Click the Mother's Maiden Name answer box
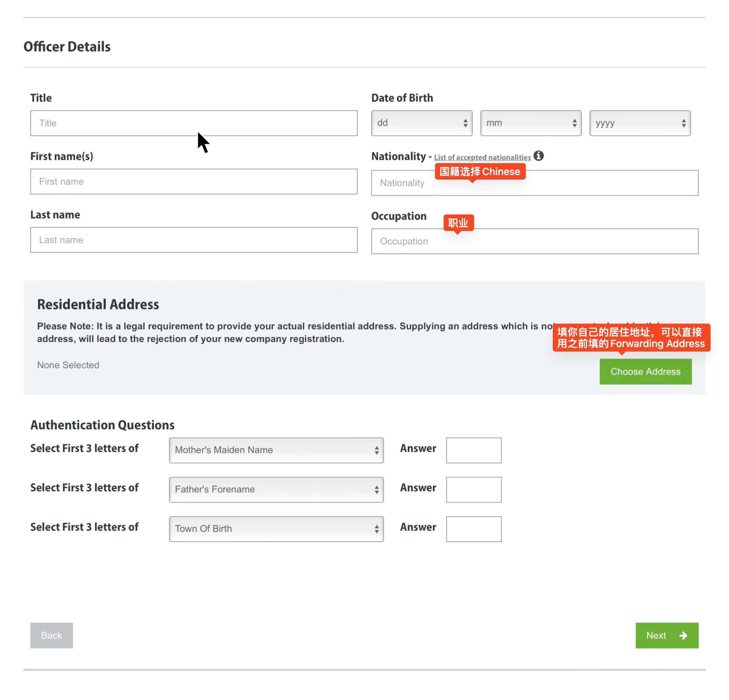Image resolution: width=729 pixels, height=700 pixels. [473, 450]
